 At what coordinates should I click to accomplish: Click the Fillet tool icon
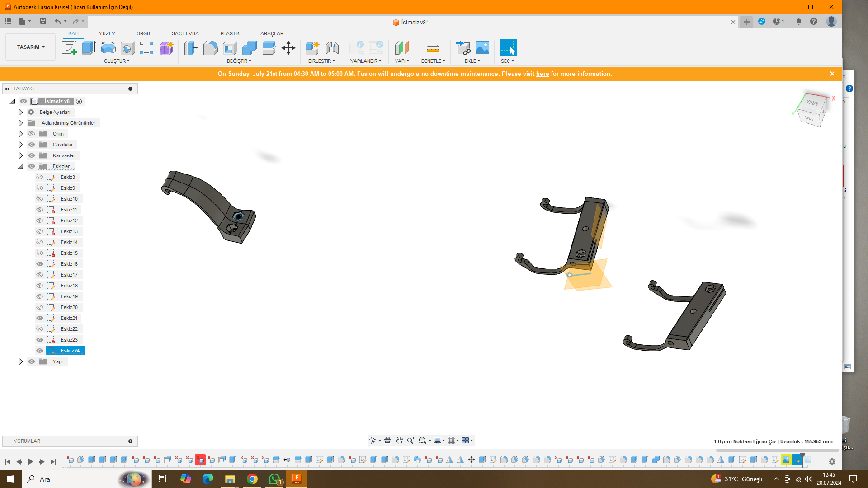210,48
